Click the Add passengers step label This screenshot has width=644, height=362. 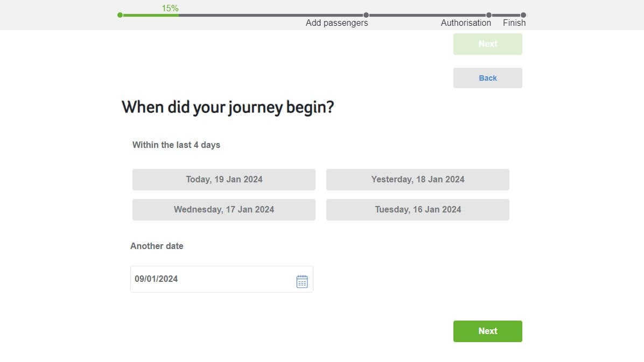tap(337, 23)
